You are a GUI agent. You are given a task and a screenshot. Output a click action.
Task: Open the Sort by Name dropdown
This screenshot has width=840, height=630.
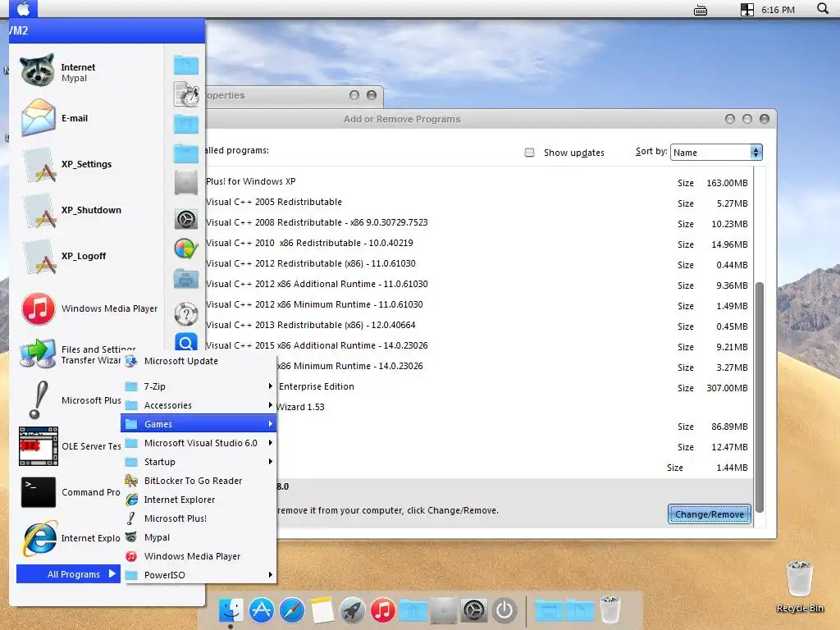click(716, 152)
